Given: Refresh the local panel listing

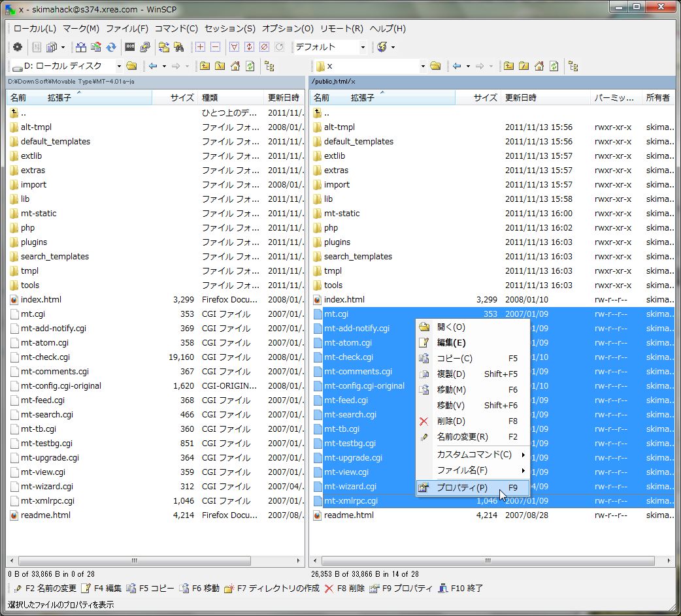Looking at the screenshot, I should [250, 66].
